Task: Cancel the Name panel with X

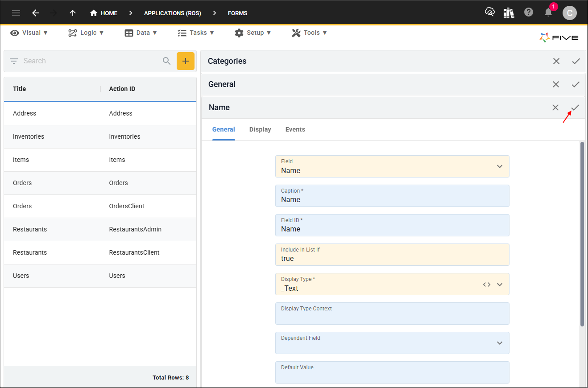Action: [555, 107]
